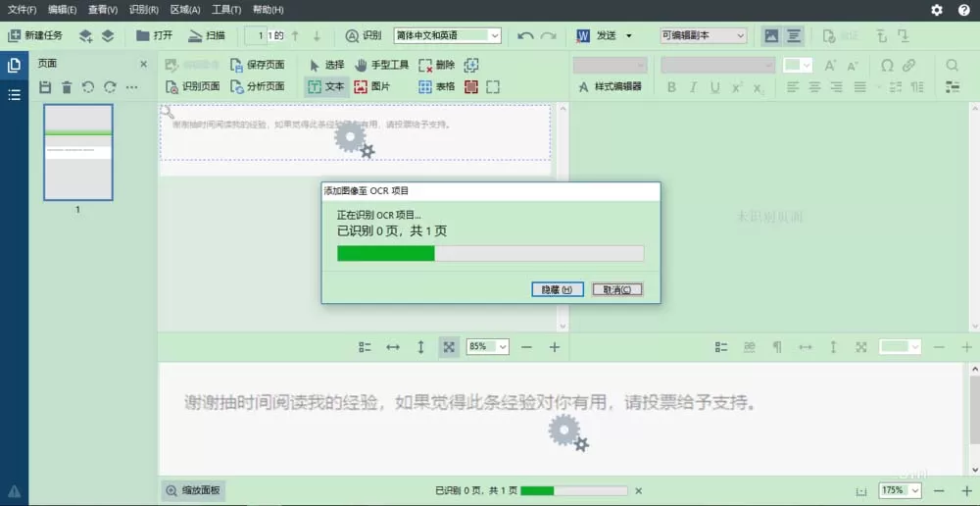Click the status bar progress bar
Viewport: 980px width, 506px height.
coord(573,491)
